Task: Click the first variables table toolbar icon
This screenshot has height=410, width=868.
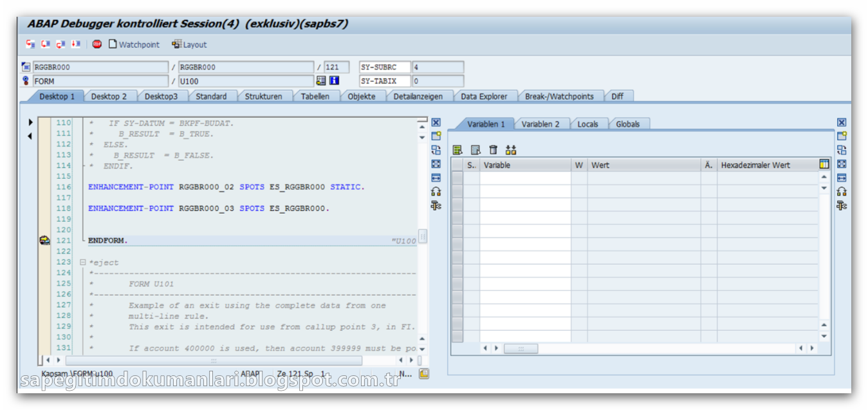Action: 457,150
